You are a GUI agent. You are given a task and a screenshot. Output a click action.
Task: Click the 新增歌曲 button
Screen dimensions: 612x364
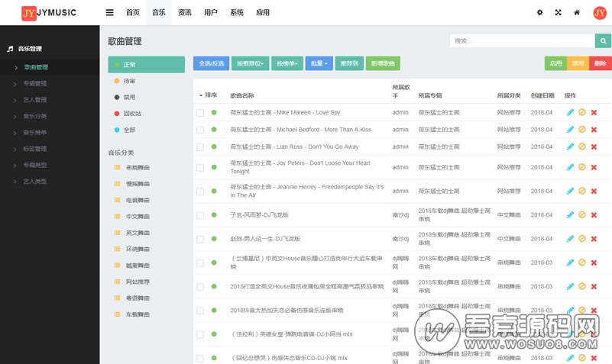click(383, 64)
